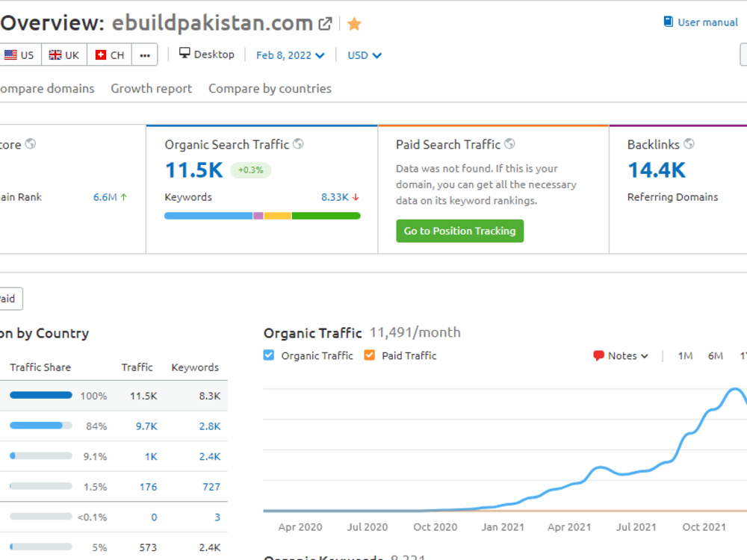Image resolution: width=747 pixels, height=560 pixels.
Task: Toggle the orange favorite star
Action: click(354, 24)
